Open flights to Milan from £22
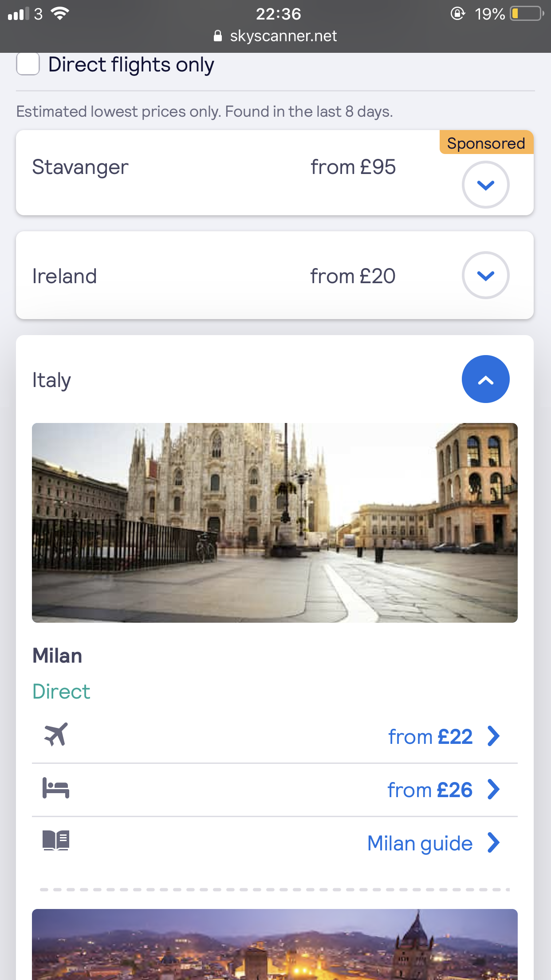 coord(430,736)
